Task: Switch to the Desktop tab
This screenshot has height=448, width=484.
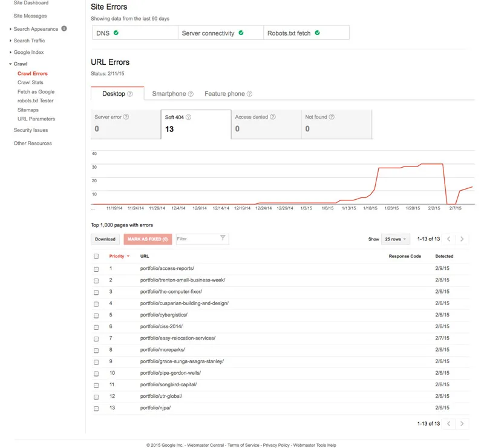Action: click(117, 94)
